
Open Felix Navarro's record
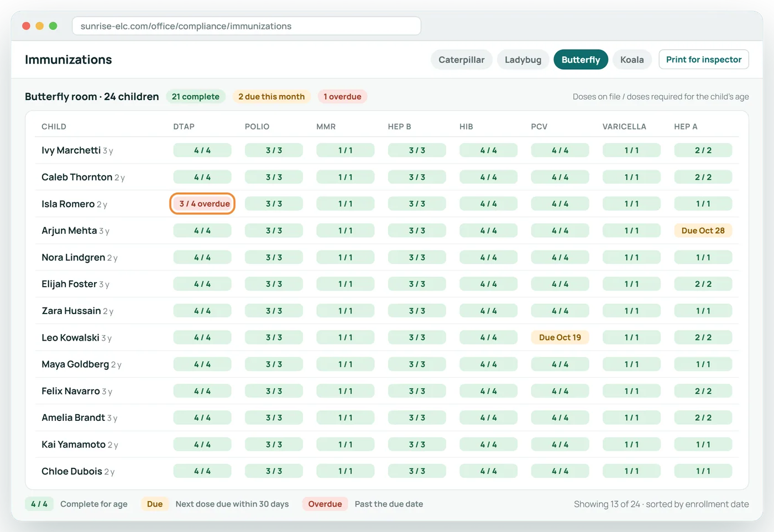(x=70, y=391)
